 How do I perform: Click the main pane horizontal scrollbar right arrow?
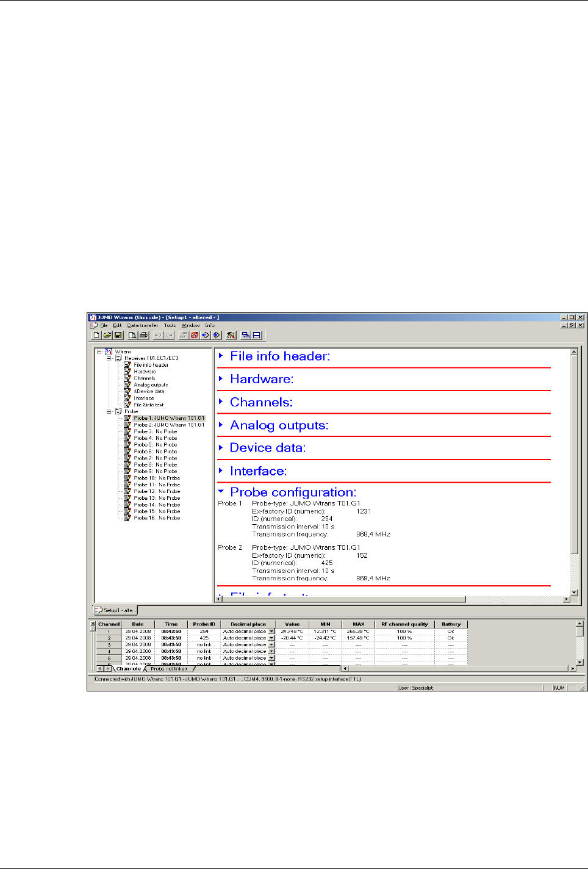coord(567,599)
